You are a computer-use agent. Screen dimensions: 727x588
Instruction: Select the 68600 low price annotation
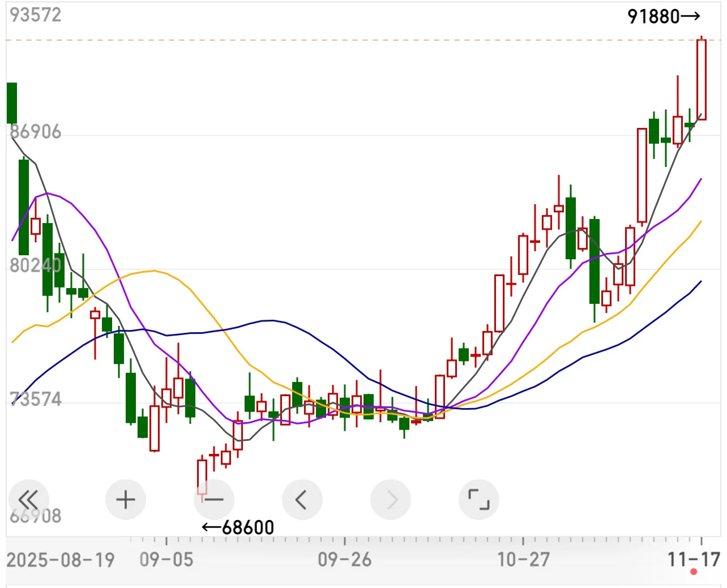(238, 527)
